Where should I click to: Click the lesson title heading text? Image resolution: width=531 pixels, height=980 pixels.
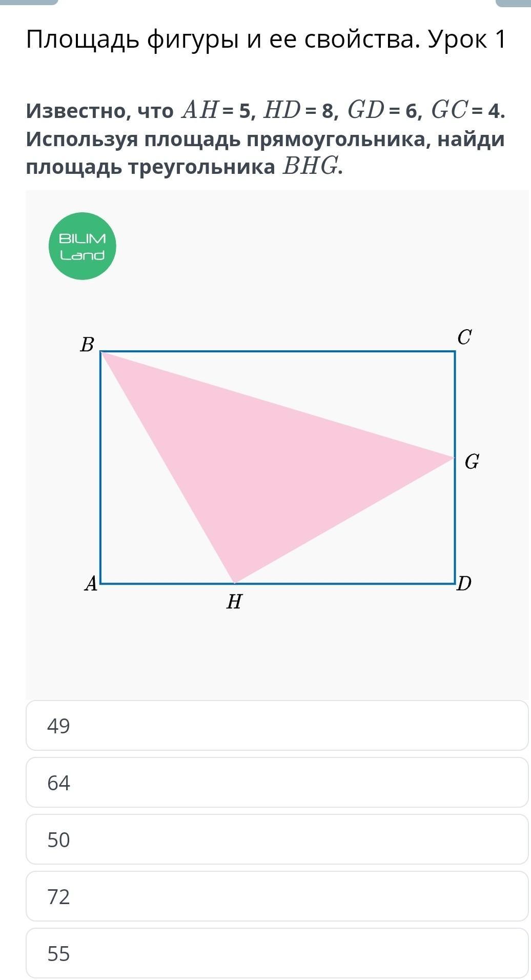coord(265,39)
